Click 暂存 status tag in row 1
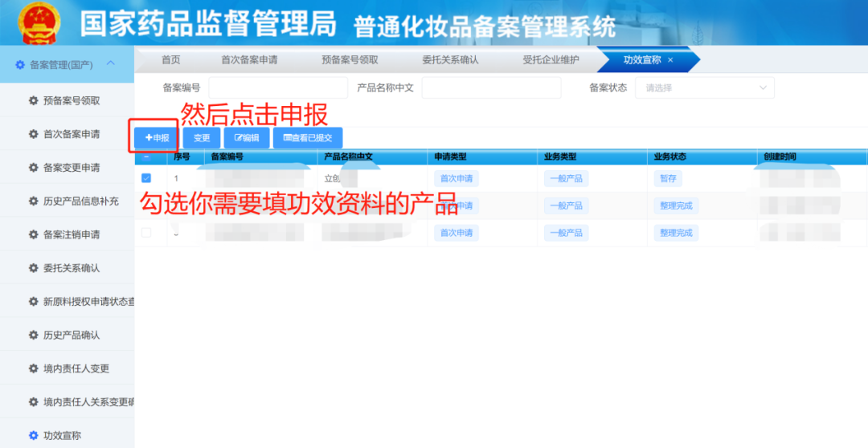The height and width of the screenshot is (448, 868). (x=668, y=179)
